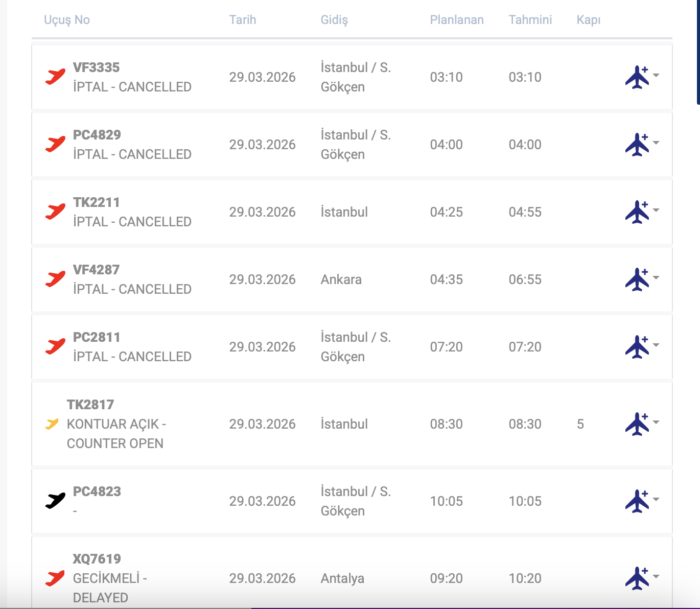Click the Planlanan column header
Screen dimensions: 700x609
tap(457, 20)
